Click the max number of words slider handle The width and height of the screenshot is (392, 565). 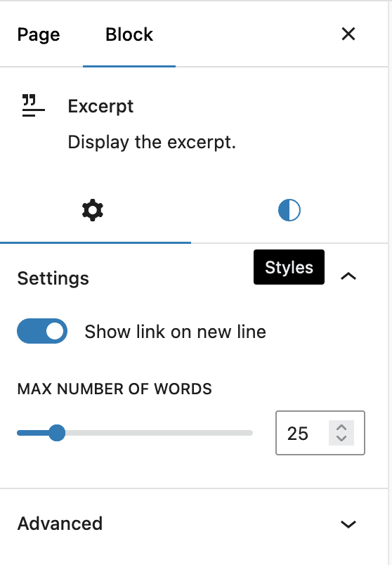pyautogui.click(x=57, y=433)
